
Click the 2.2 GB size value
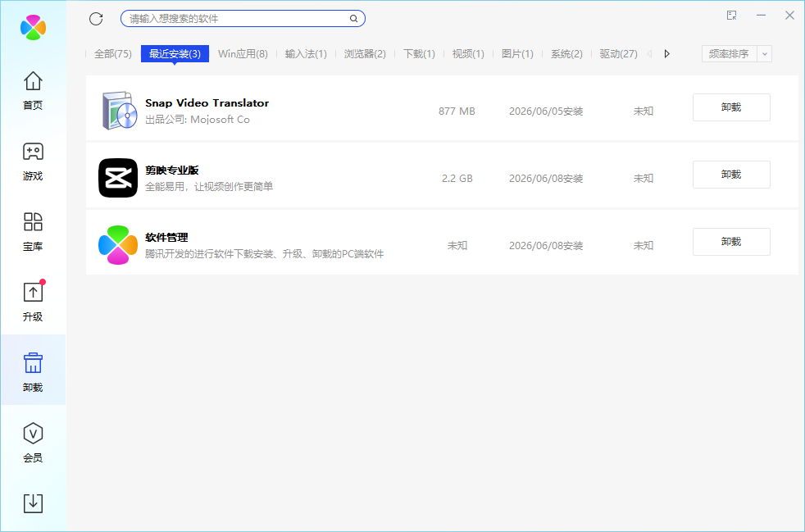coord(457,178)
